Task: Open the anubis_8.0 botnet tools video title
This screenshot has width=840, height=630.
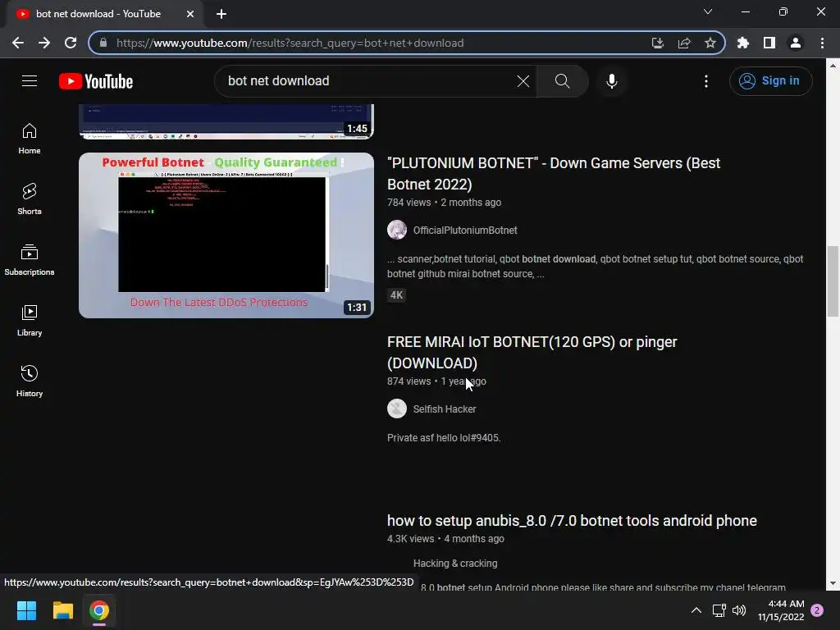Action: 572,521
